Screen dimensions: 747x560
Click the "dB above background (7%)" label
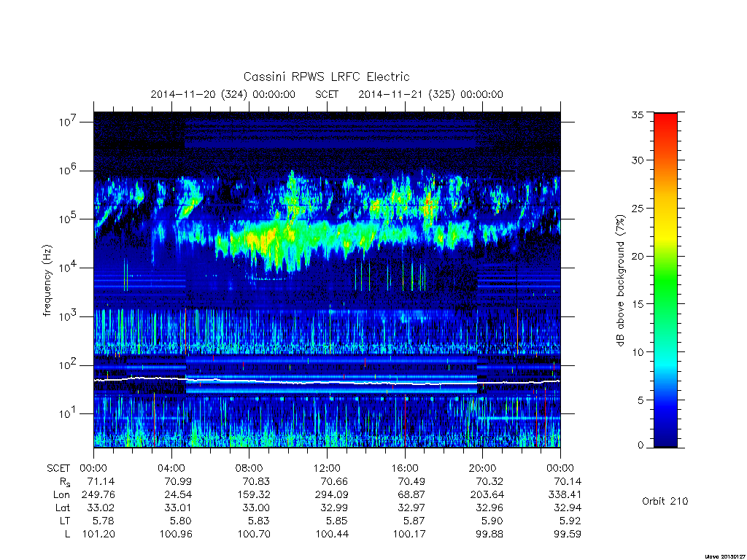pyautogui.click(x=620, y=281)
